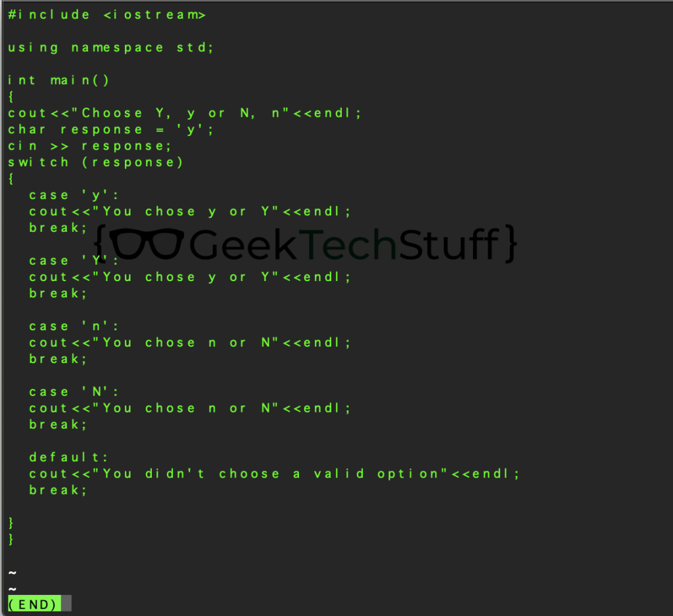Click the switch (response) statement
The height and width of the screenshot is (616, 673).
[x=95, y=162]
